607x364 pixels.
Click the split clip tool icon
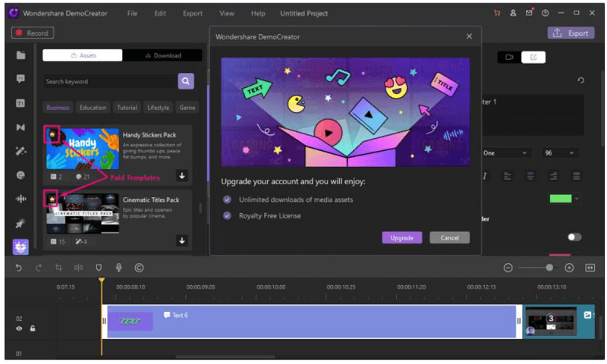pos(79,268)
